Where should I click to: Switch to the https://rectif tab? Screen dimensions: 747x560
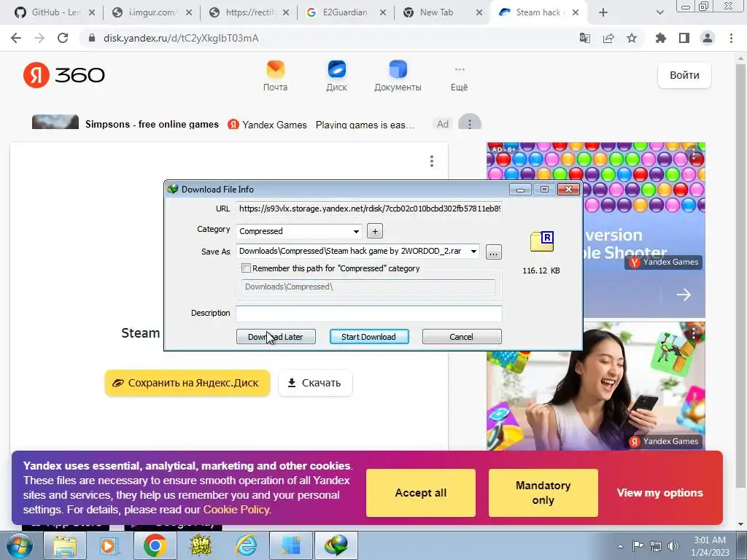point(249,12)
